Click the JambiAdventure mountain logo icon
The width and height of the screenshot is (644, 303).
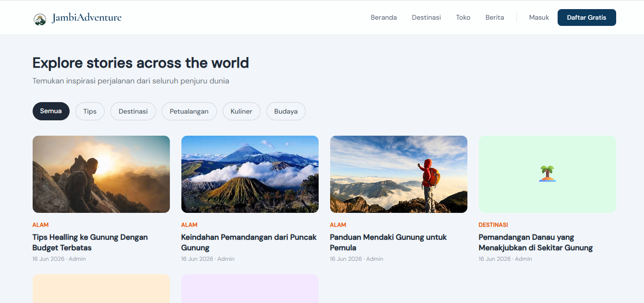click(40, 19)
